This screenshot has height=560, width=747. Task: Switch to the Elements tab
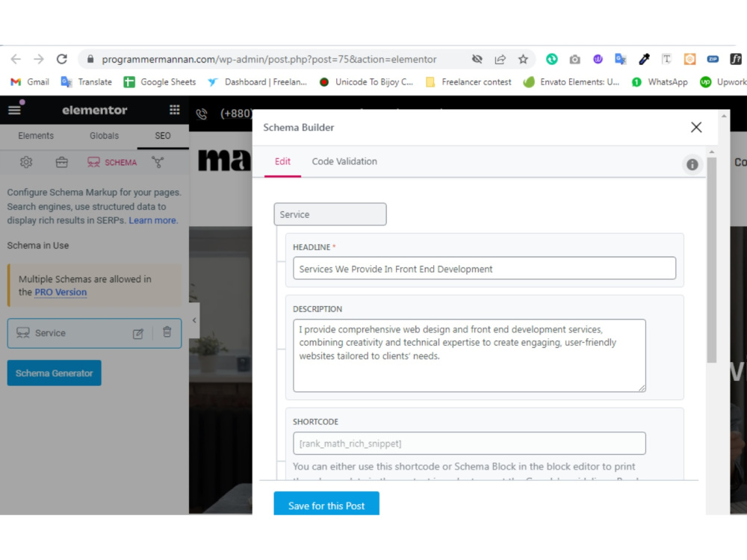36,136
